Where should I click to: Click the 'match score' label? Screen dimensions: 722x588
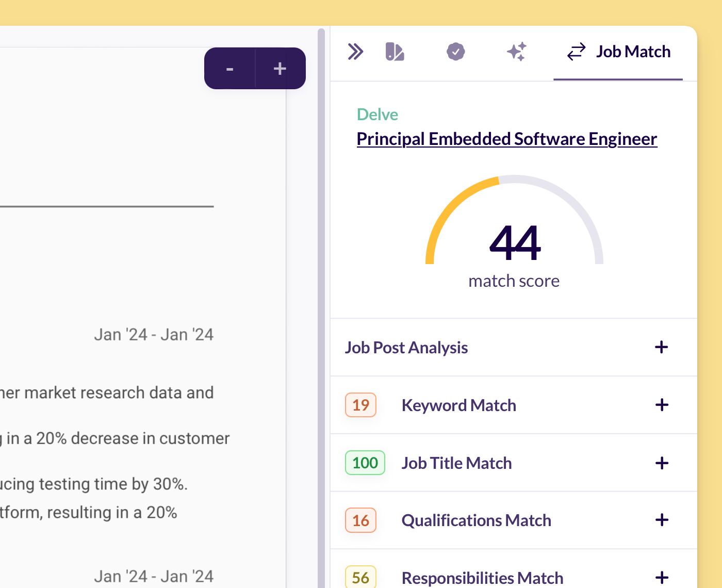[x=514, y=281]
